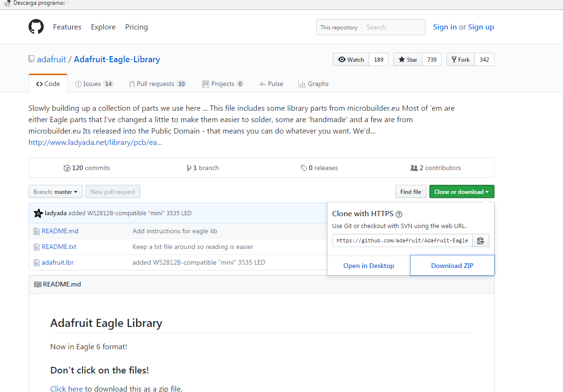Open adafruit.lbr row commit message link
563x392 pixels.
pyautogui.click(x=199, y=263)
